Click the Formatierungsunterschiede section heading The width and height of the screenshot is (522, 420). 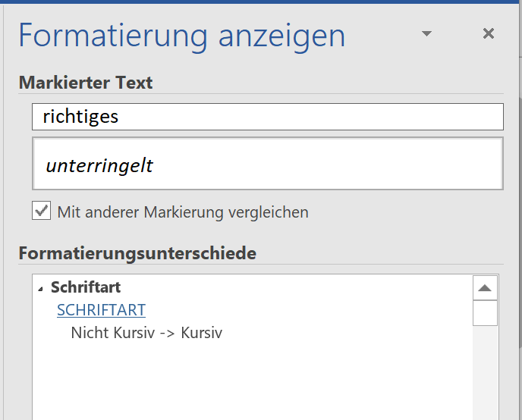coord(137,253)
